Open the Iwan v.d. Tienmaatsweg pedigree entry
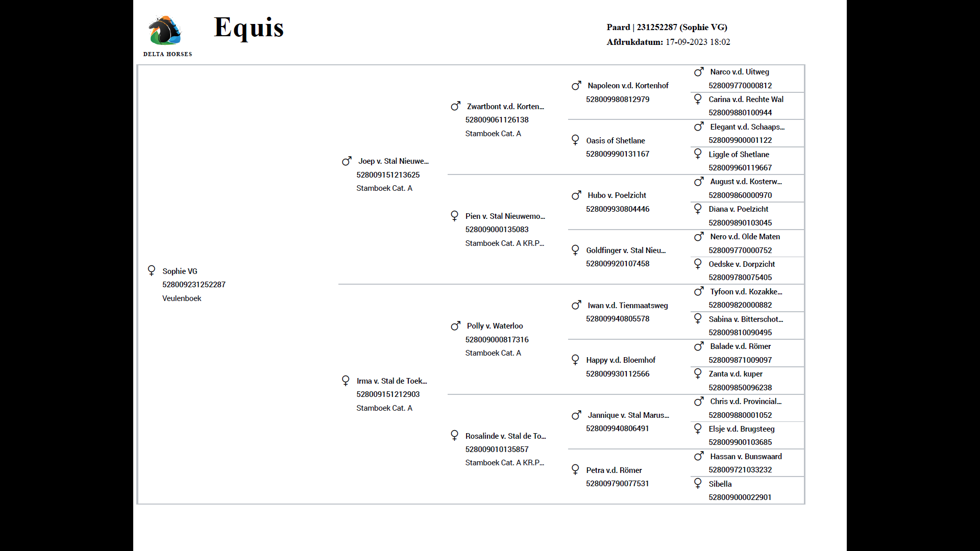 tap(627, 306)
